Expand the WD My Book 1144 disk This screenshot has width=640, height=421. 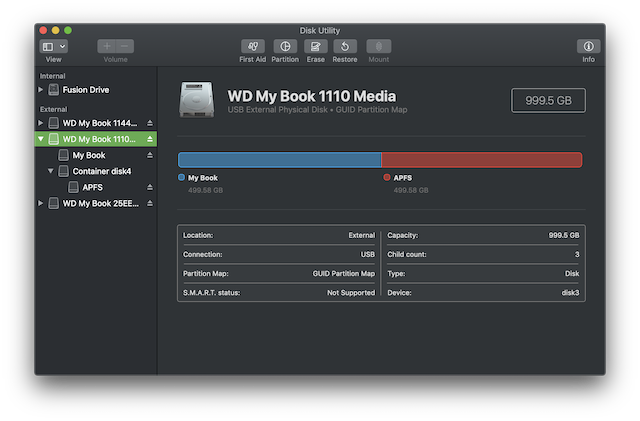click(x=41, y=123)
